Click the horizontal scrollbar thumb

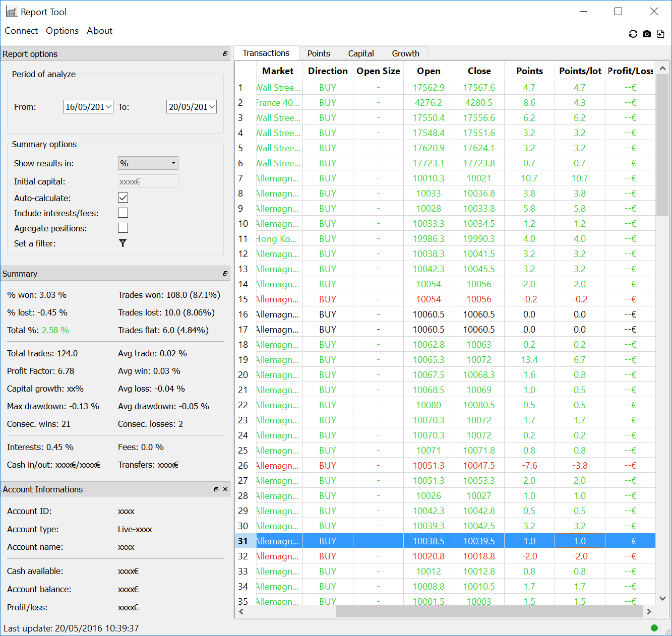click(x=489, y=611)
